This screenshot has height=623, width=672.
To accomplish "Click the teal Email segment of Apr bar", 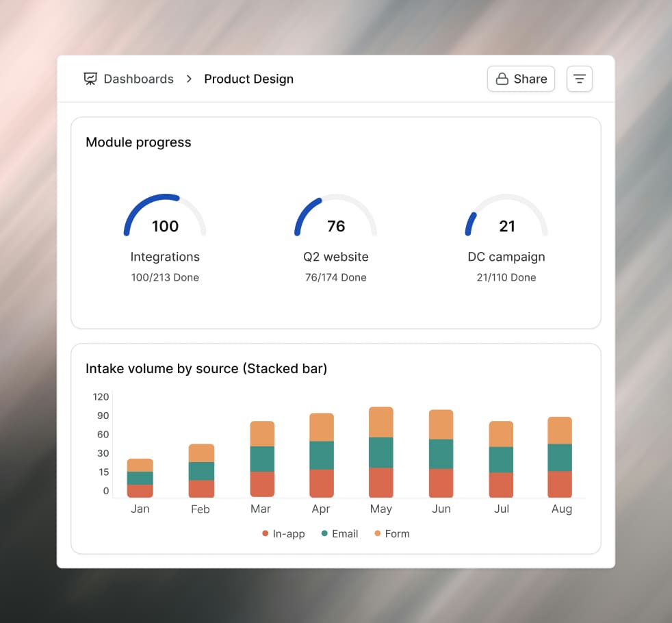I will tap(322, 455).
